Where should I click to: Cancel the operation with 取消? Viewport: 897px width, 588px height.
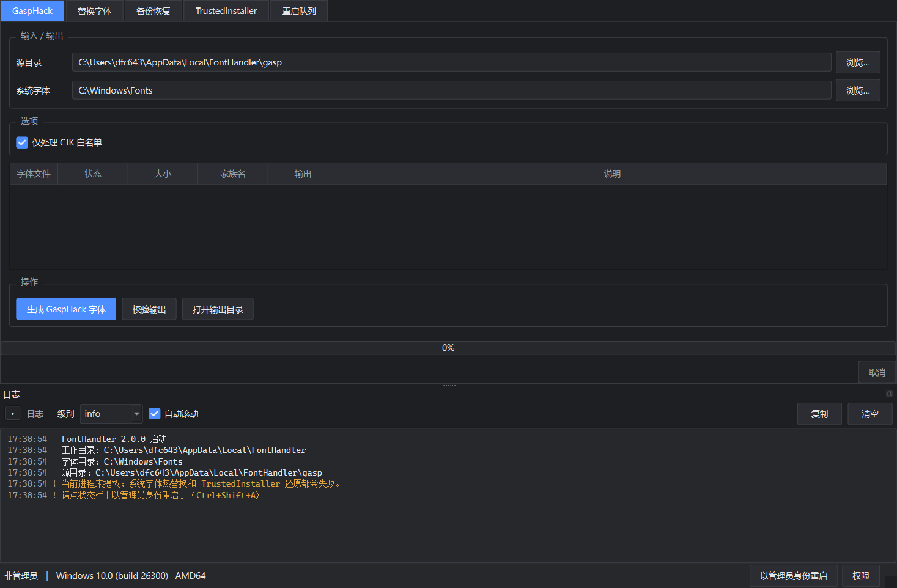(877, 372)
